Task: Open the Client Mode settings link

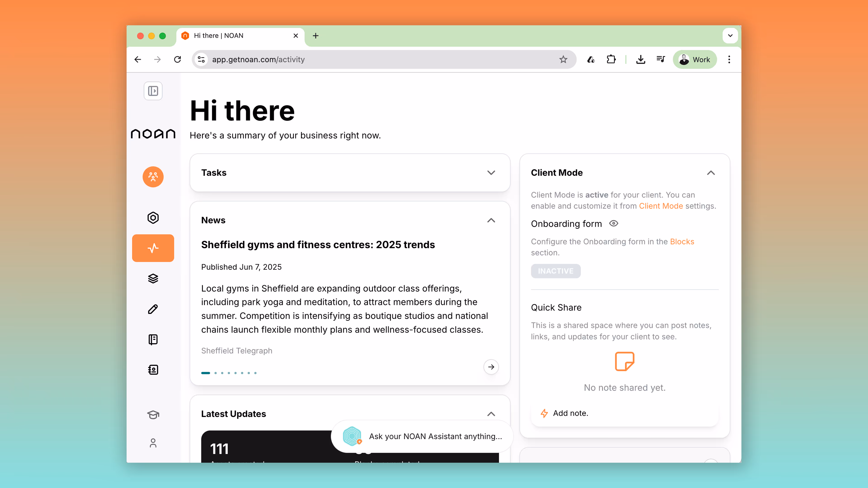Action: pos(661,206)
